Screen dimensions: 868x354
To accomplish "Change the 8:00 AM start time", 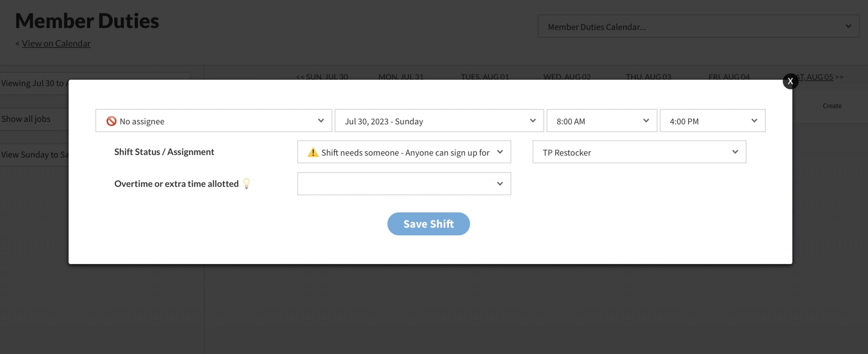I will [601, 121].
